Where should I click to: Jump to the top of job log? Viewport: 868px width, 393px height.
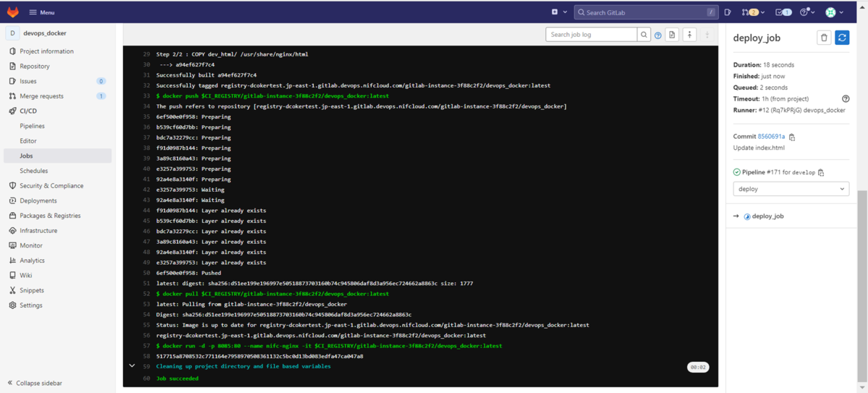(x=689, y=35)
